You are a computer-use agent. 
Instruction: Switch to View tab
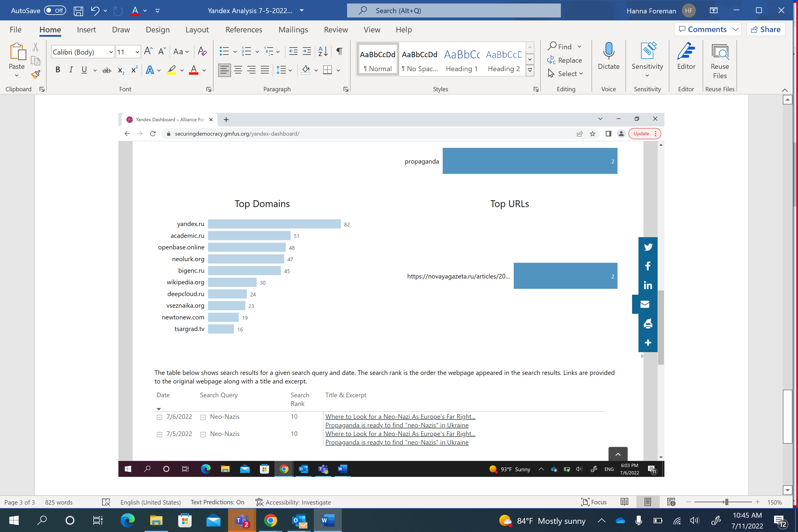(x=372, y=30)
